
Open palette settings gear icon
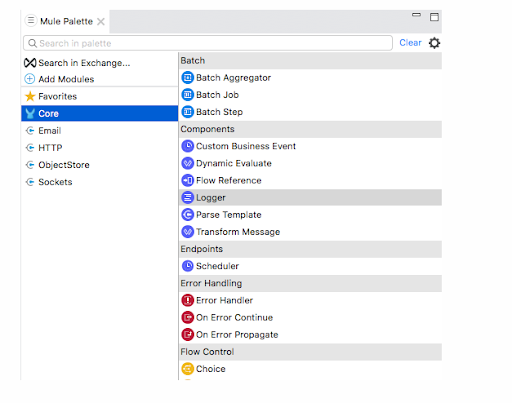tap(434, 43)
